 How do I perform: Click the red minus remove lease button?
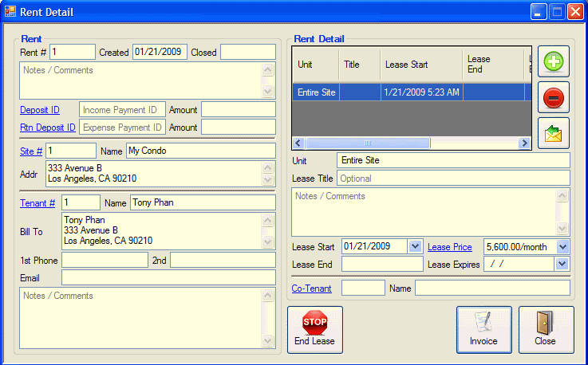[554, 97]
